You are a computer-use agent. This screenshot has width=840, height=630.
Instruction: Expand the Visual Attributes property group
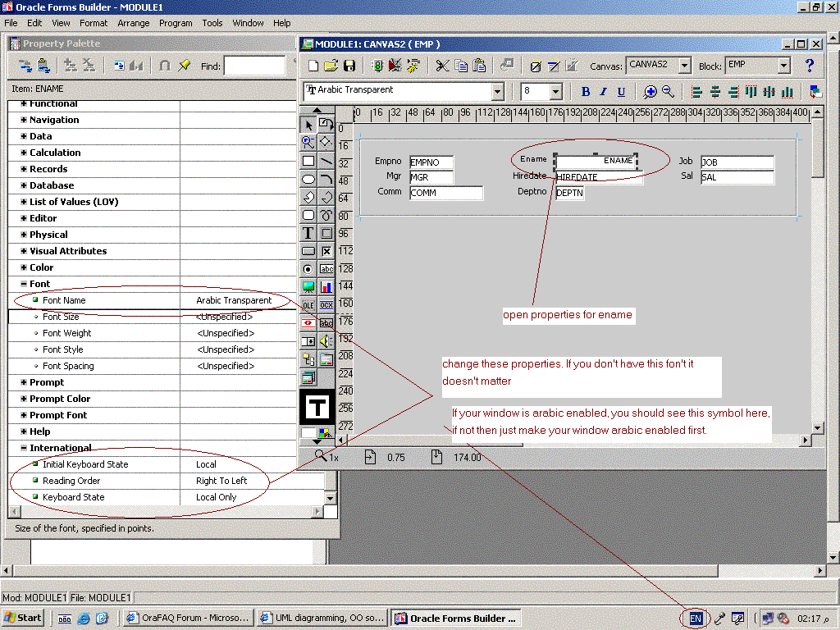pyautogui.click(x=24, y=251)
